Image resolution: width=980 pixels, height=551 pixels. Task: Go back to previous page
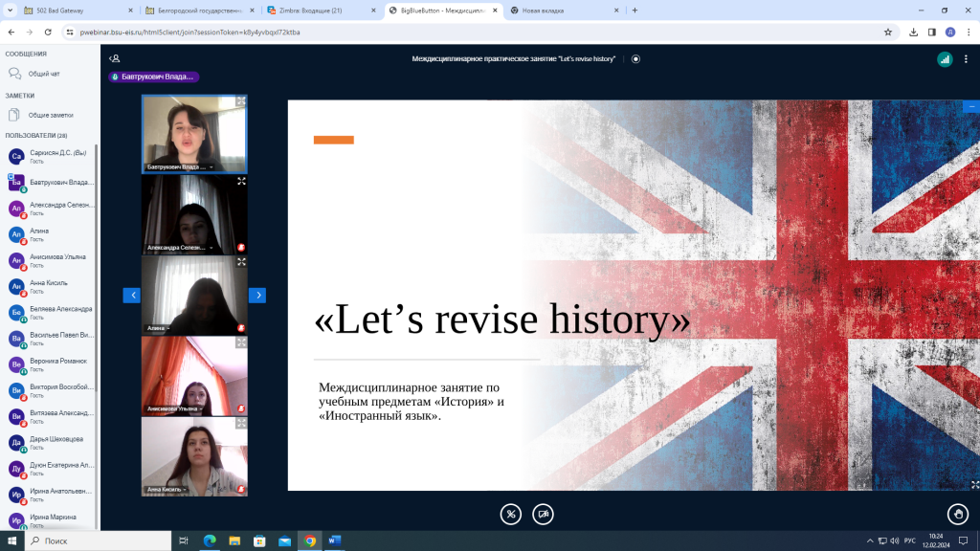click(x=11, y=32)
